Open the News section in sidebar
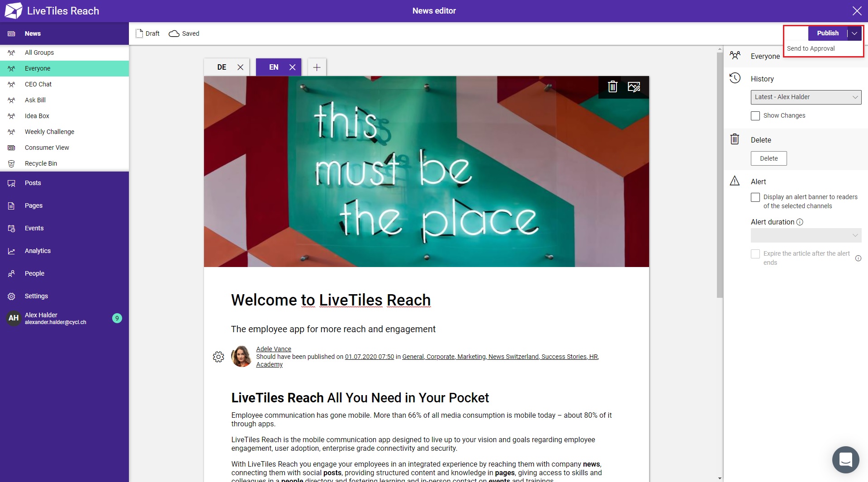 coord(64,33)
